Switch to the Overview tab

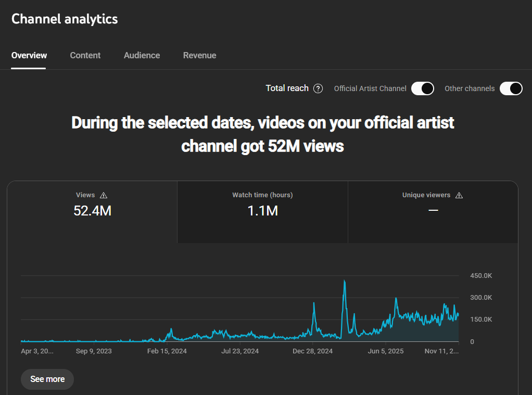pyautogui.click(x=29, y=55)
